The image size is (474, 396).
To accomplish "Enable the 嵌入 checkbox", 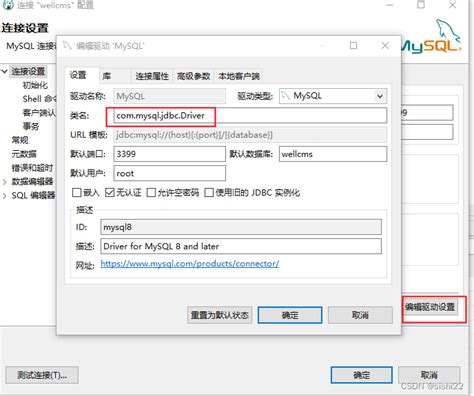I will (x=77, y=192).
